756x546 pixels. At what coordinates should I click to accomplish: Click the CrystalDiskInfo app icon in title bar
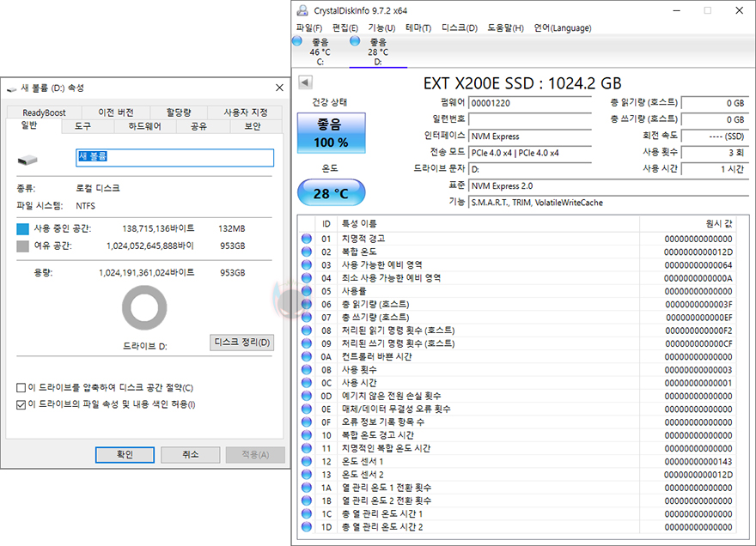[x=302, y=10]
